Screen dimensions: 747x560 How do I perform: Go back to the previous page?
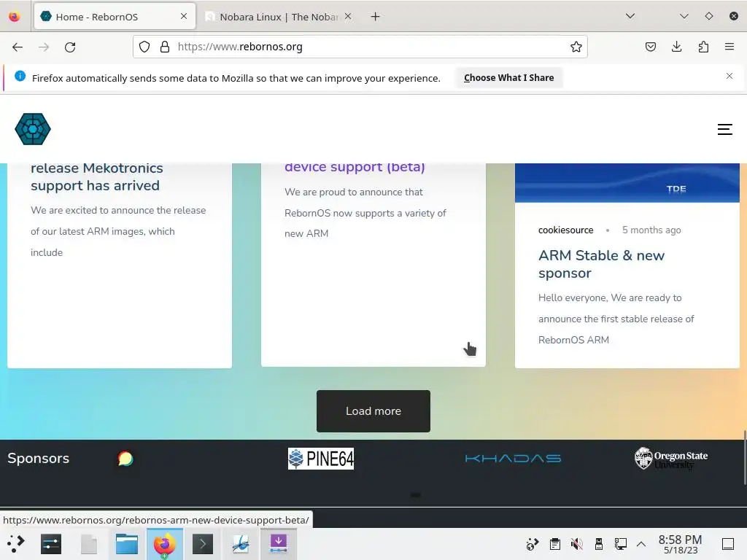(18, 47)
